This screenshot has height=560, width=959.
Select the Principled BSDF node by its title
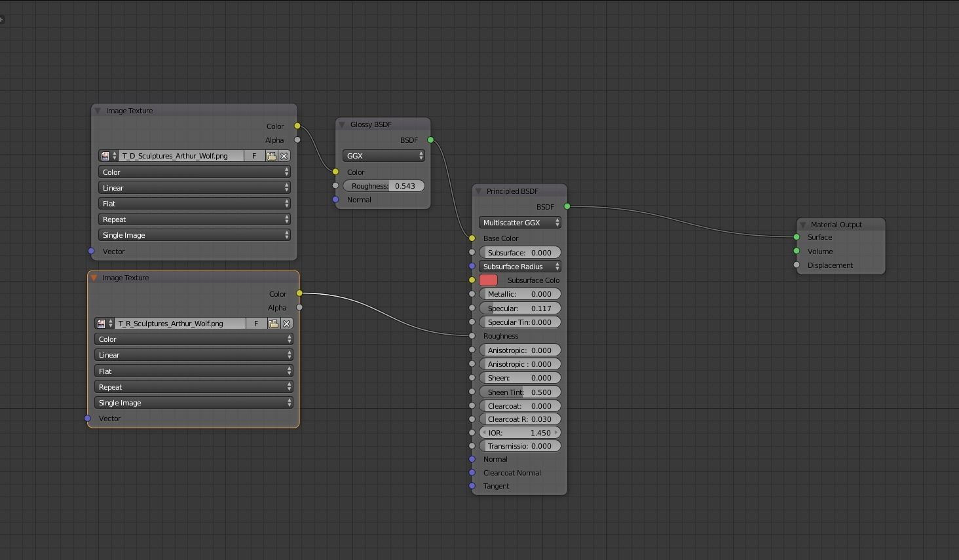pyautogui.click(x=512, y=191)
